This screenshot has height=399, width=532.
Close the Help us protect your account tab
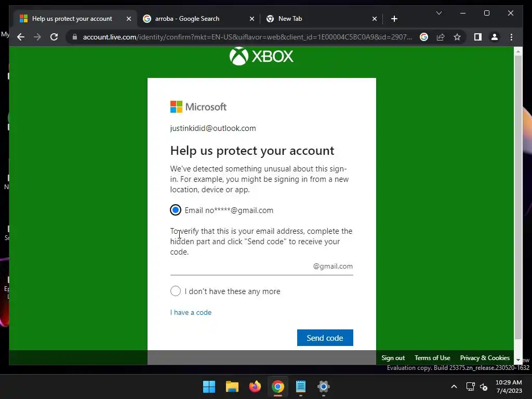pos(129,19)
